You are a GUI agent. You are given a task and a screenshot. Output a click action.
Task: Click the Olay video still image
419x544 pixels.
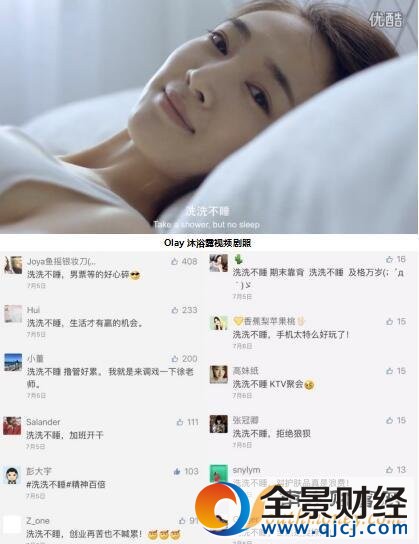[x=209, y=117]
